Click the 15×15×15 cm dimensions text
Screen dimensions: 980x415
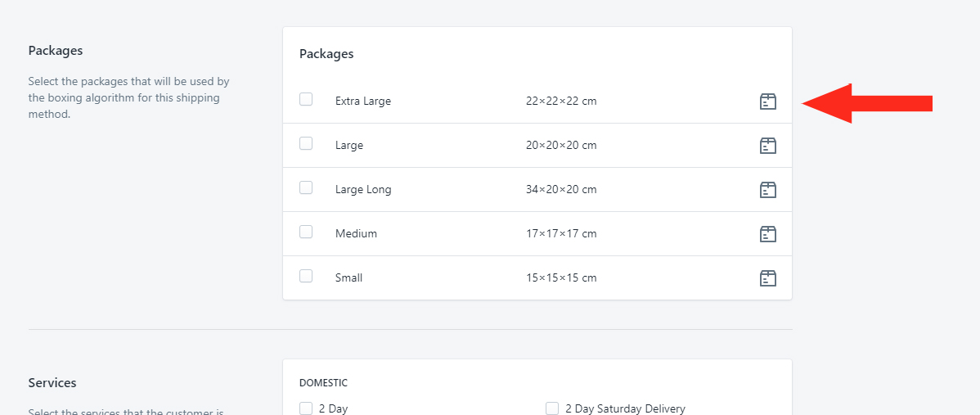561,277
